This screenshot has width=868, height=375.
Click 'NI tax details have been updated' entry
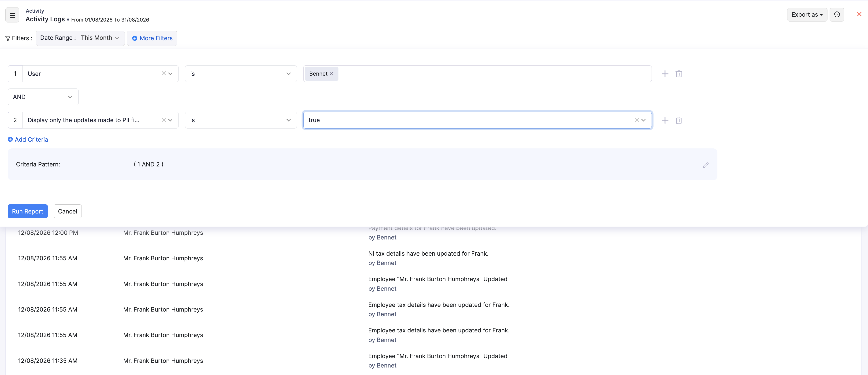[x=428, y=254]
